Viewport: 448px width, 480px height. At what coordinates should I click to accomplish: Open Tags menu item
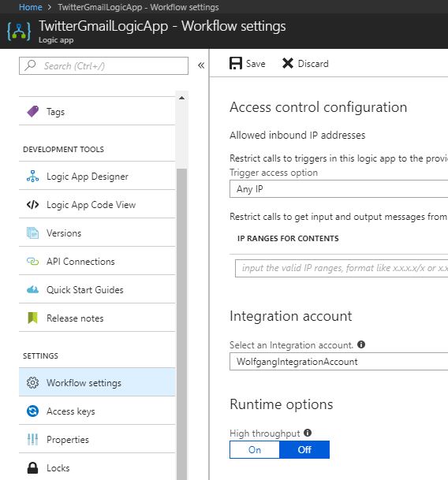click(97, 111)
